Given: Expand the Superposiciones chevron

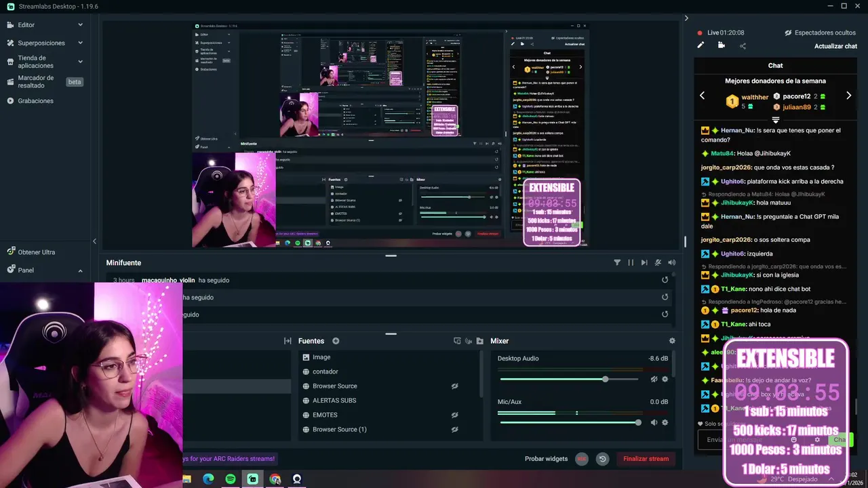Looking at the screenshot, I should [x=80, y=43].
